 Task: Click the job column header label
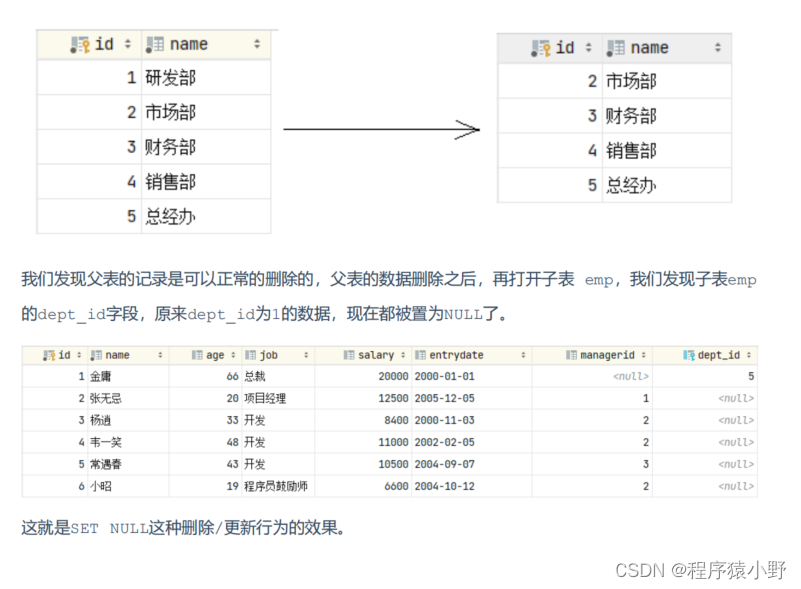click(268, 355)
